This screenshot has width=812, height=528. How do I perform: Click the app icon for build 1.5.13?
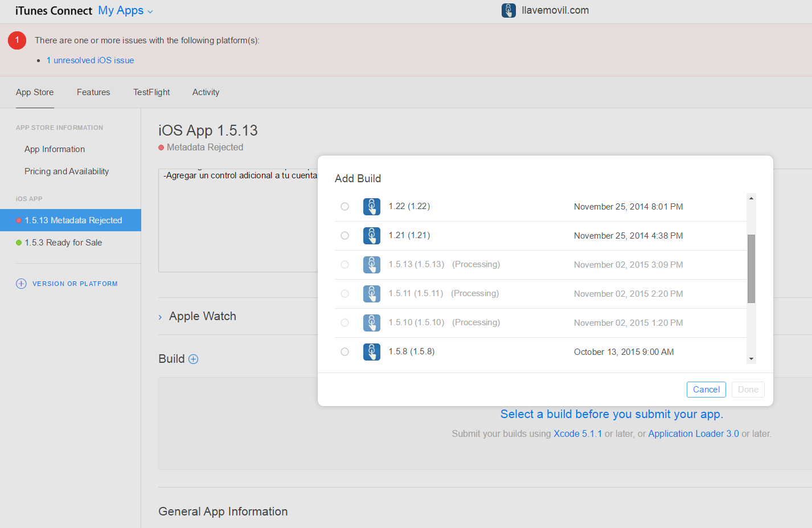pos(372,265)
